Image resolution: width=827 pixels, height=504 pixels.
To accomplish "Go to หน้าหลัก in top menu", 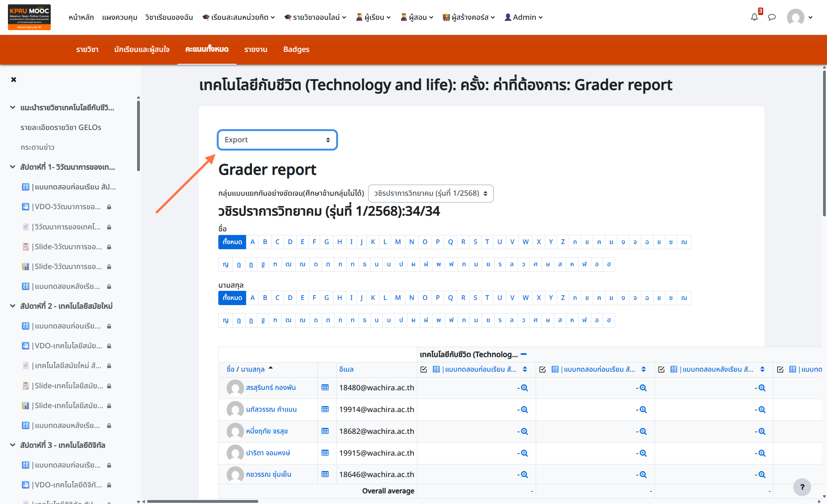I will (81, 17).
